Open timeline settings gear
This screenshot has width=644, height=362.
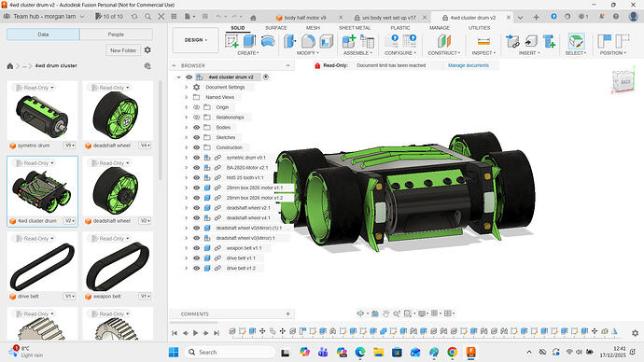coord(635,333)
